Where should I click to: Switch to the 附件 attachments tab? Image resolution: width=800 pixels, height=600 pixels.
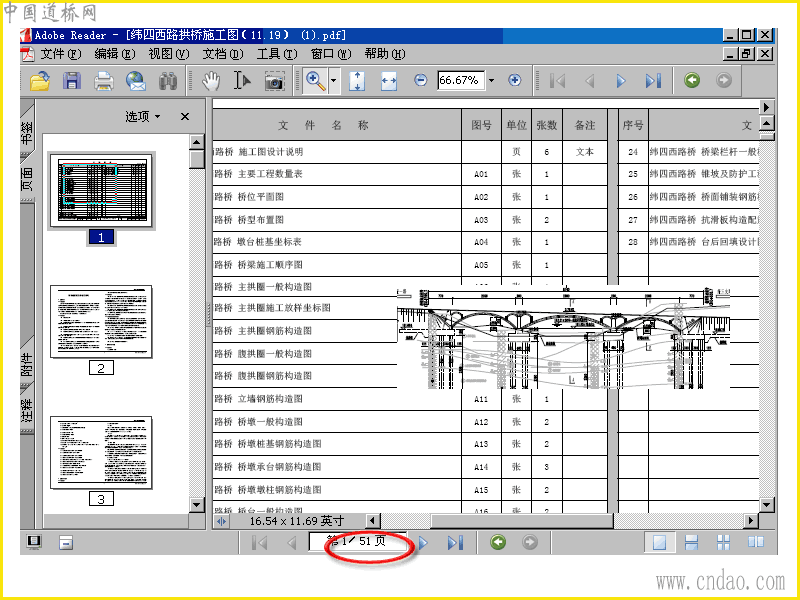pos(27,363)
